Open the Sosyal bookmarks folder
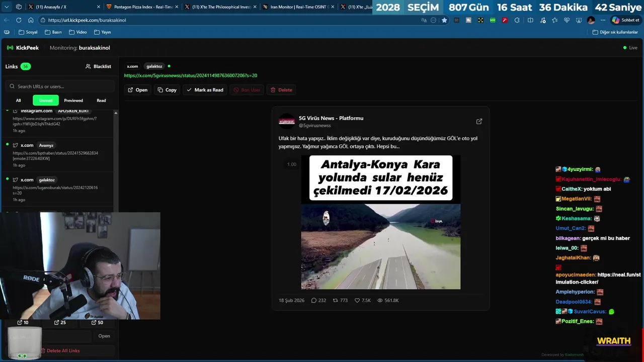This screenshot has height=362, width=644. (x=28, y=32)
